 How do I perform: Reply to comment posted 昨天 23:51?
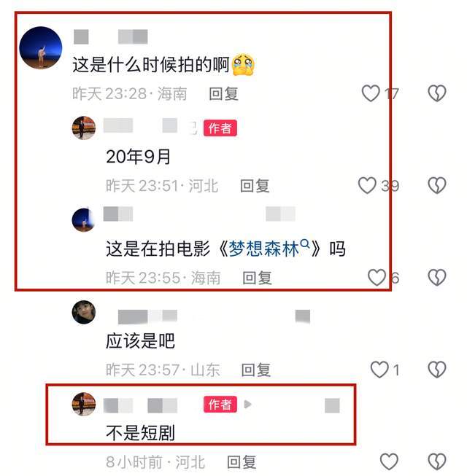tap(255, 186)
